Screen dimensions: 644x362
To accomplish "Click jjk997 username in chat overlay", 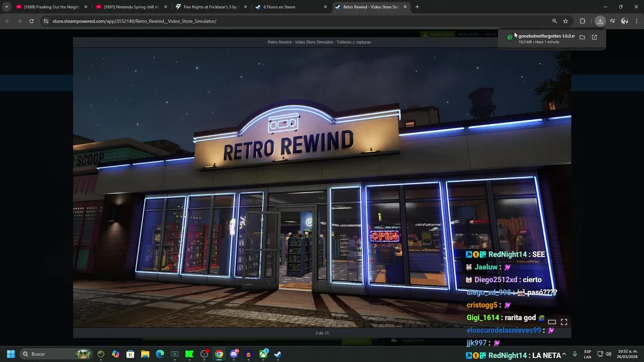I will (x=476, y=343).
